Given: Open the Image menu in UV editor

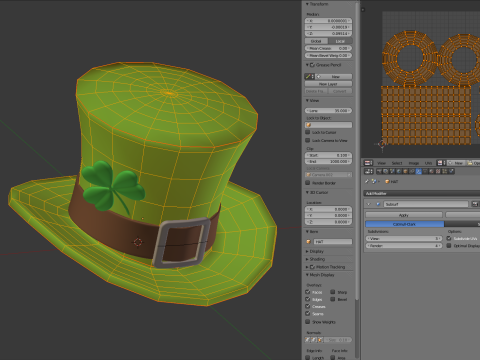Looking at the screenshot, I should tap(414, 163).
